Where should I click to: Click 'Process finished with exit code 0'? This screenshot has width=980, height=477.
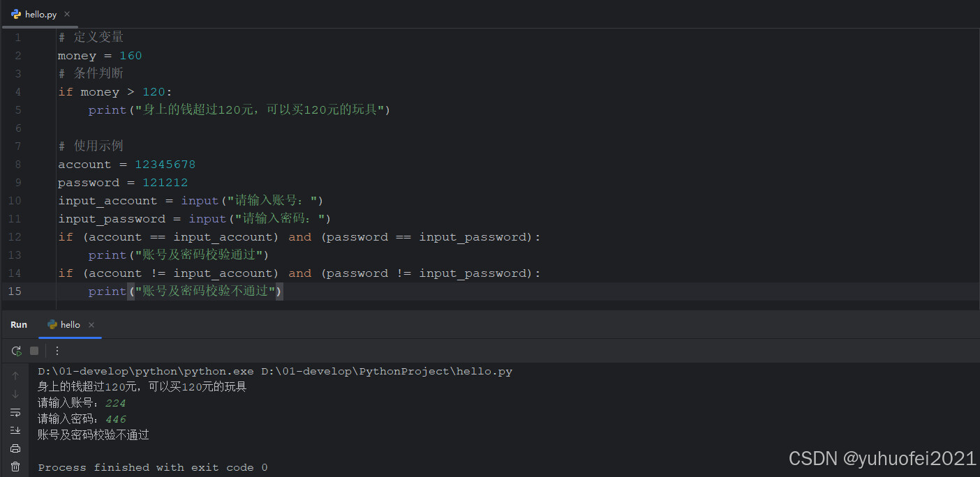click(153, 467)
